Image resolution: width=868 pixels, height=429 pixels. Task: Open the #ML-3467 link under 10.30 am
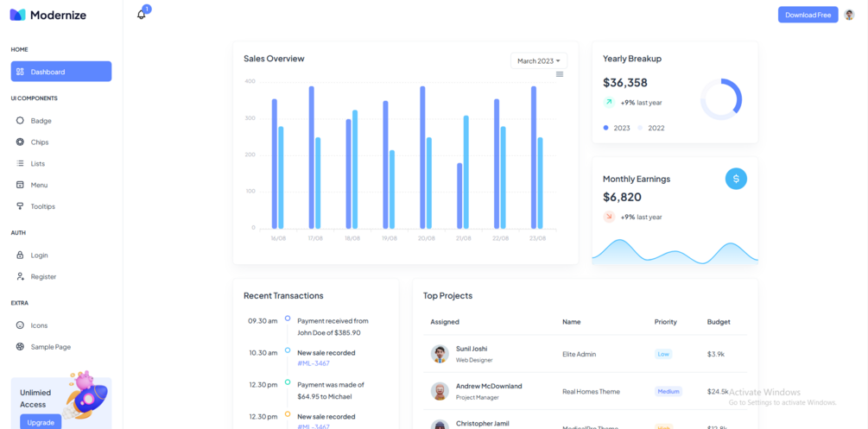(x=314, y=363)
